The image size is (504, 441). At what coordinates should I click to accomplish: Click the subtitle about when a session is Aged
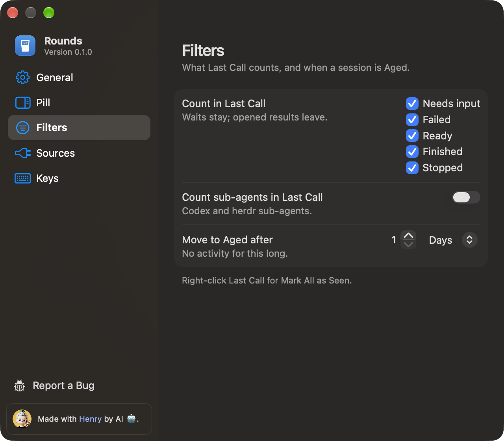[296, 68]
